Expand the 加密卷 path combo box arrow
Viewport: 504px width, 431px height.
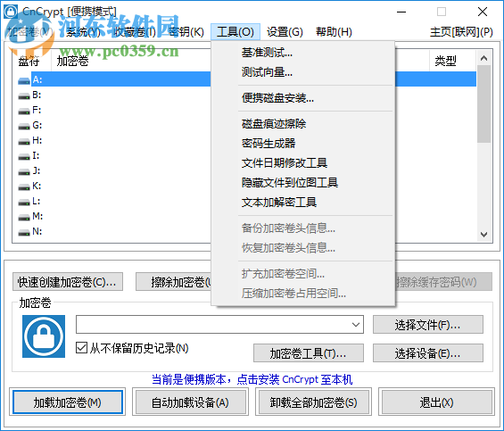pyautogui.click(x=356, y=325)
